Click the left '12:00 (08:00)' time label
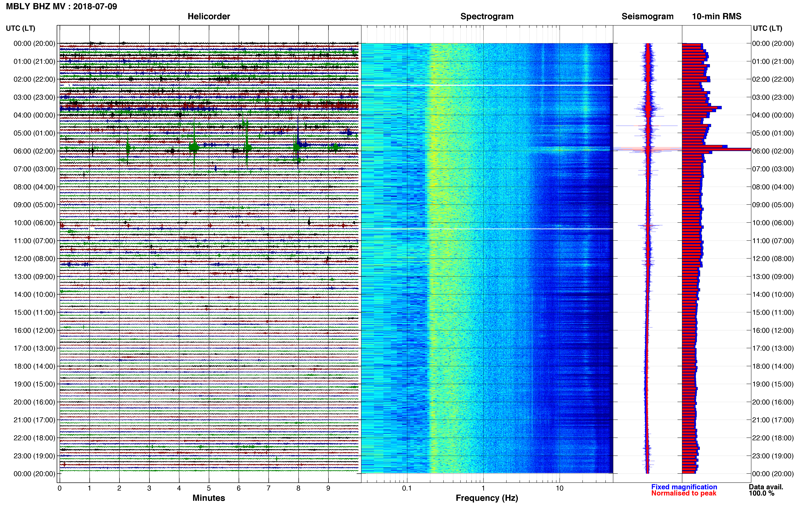 pos(34,259)
